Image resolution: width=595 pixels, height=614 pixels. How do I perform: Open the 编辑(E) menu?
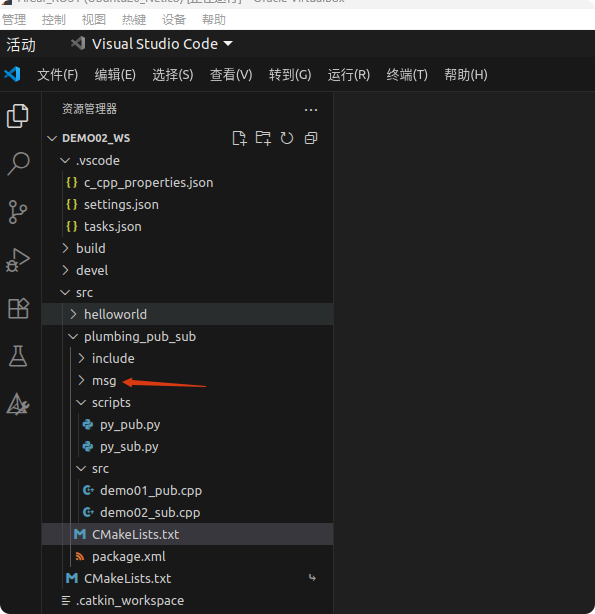[x=115, y=74]
